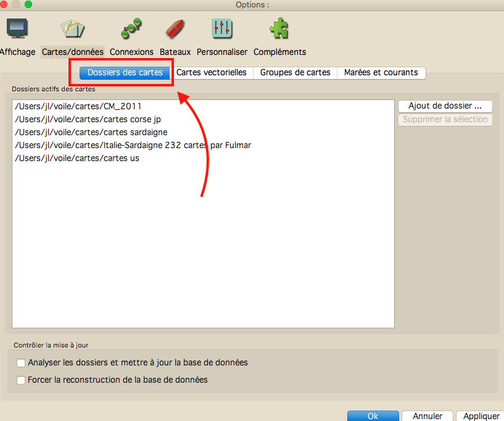Click the Appliquer button
This screenshot has height=421, width=504.
pyautogui.click(x=481, y=416)
